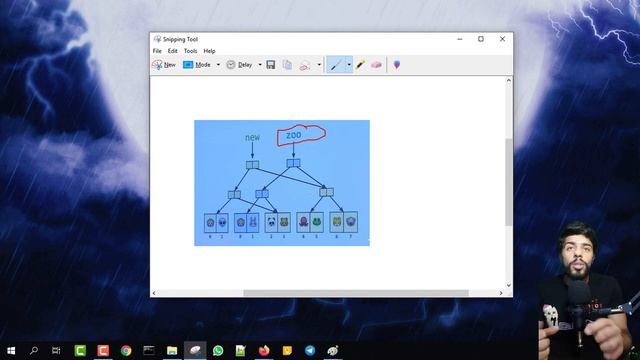Click the vertical scrollbar thumb

[x=509, y=182]
